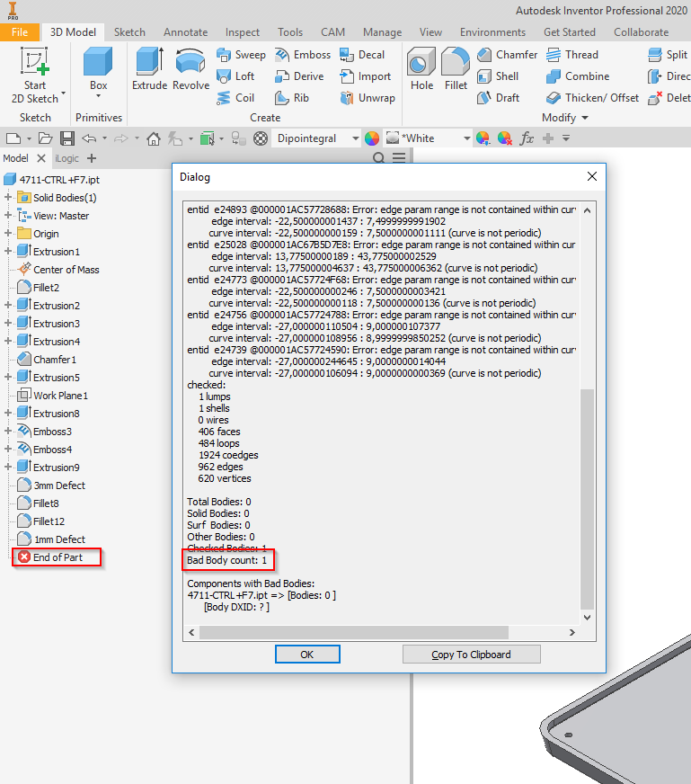Click Copy To Clipboard button
The image size is (691, 784).
click(x=471, y=654)
